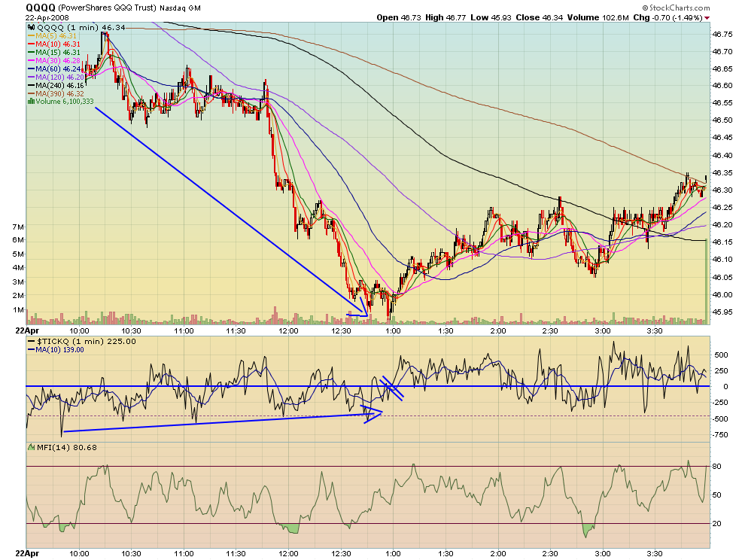
Task: Click the 2M volume axis label
Action: pyautogui.click(x=17, y=296)
